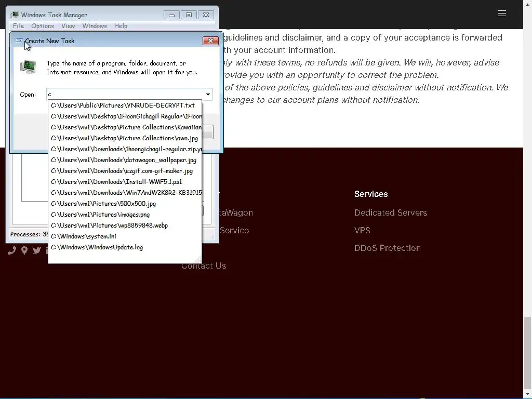Maximize the Windows Task Manager window

point(189,15)
